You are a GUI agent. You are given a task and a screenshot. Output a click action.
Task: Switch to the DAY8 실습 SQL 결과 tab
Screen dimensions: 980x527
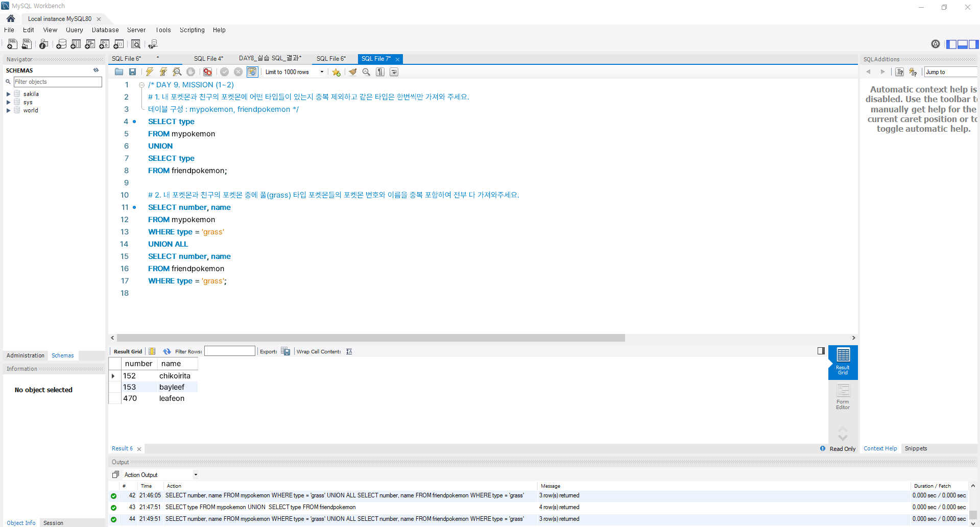tap(270, 58)
